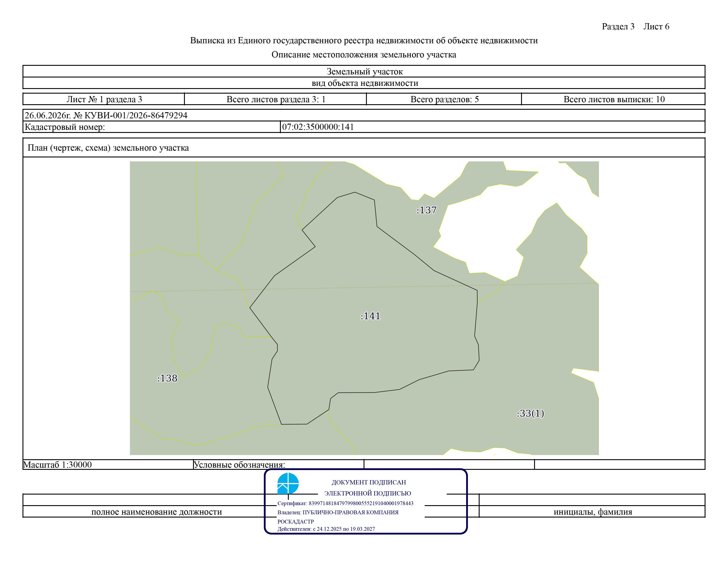Image resolution: width=728 pixels, height=563 pixels.
Task: Click the 'Кадастровый номер:' label cell
Action: pos(152,127)
